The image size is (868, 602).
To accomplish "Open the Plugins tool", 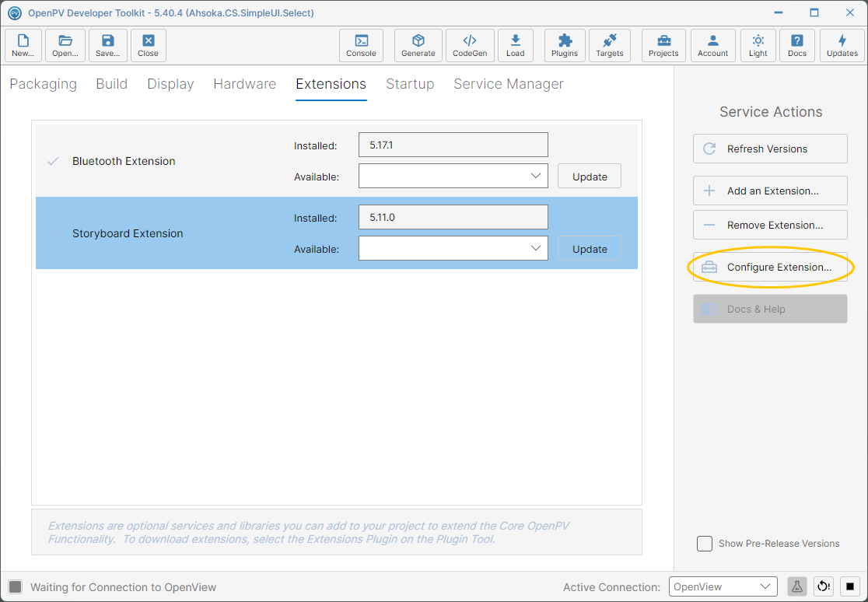I will point(565,45).
